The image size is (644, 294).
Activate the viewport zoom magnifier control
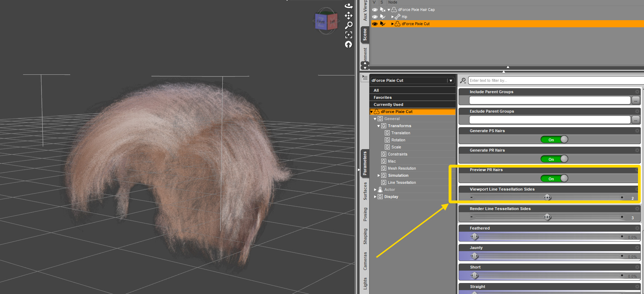click(x=349, y=25)
